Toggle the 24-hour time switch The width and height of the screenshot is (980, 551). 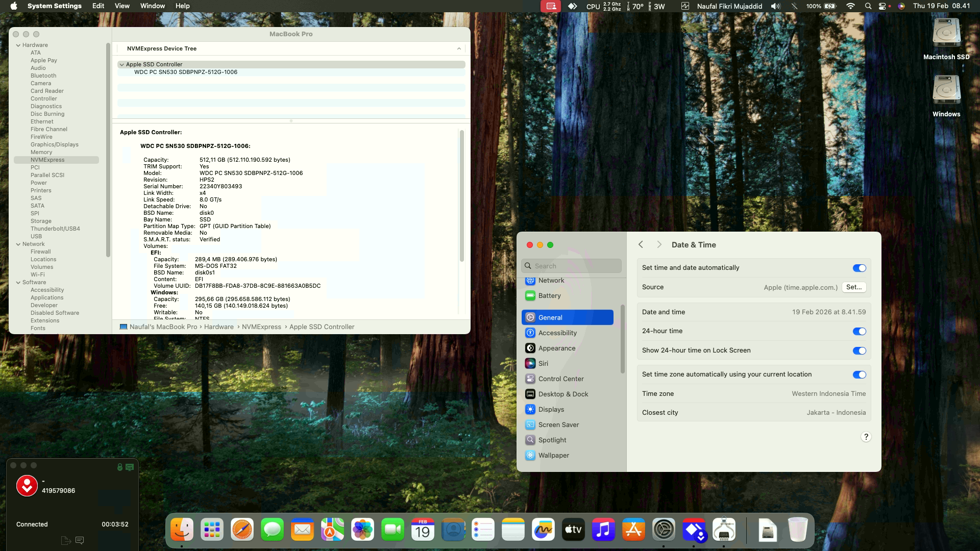(x=859, y=331)
